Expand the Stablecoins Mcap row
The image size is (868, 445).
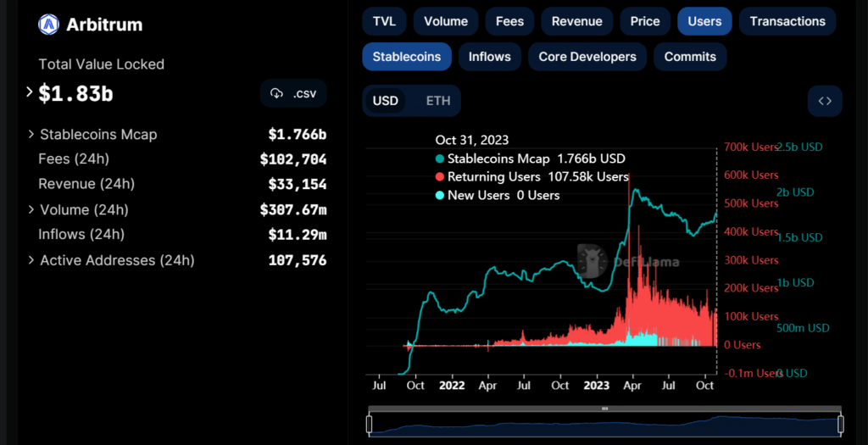[31, 134]
